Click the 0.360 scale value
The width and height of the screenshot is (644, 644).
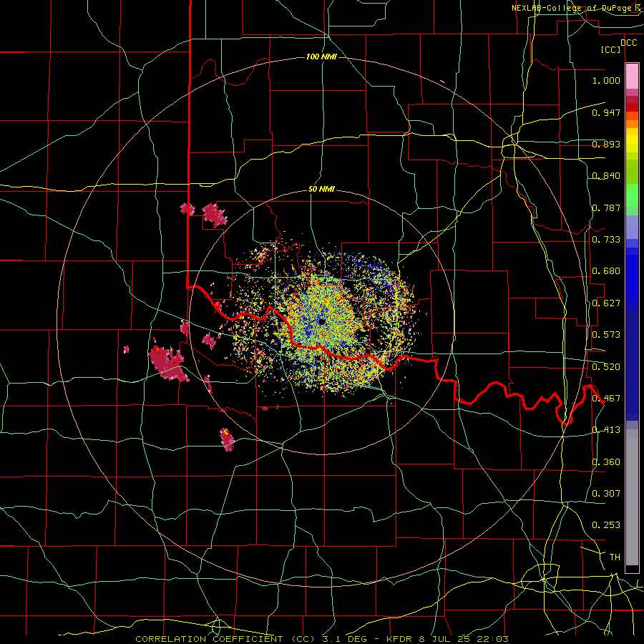click(x=606, y=462)
